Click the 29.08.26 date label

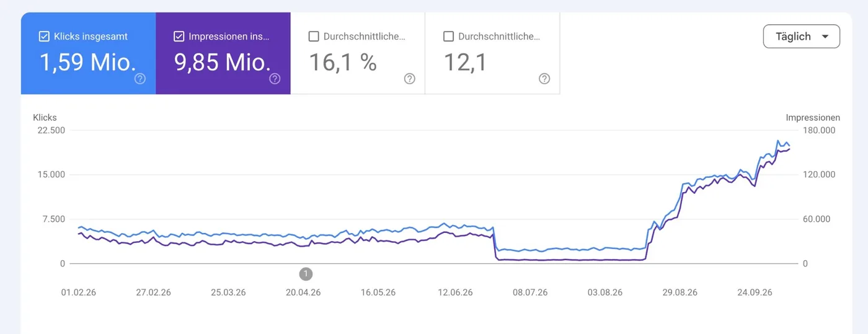pyautogui.click(x=680, y=292)
